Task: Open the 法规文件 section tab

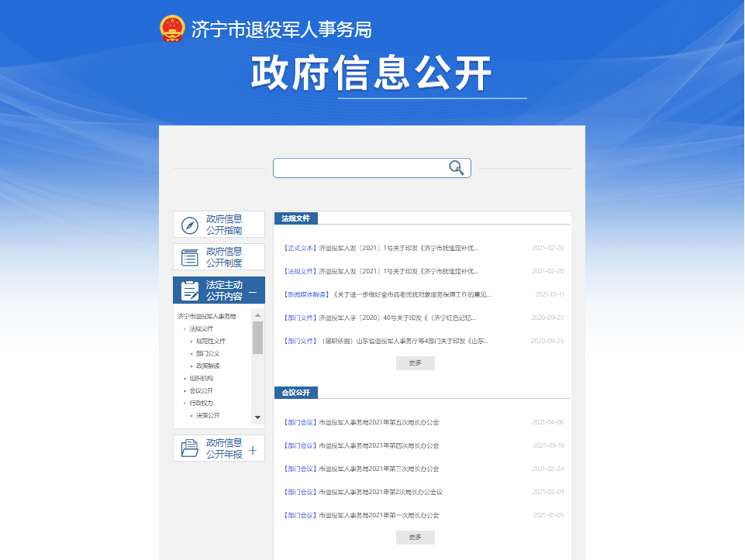Action: click(295, 218)
